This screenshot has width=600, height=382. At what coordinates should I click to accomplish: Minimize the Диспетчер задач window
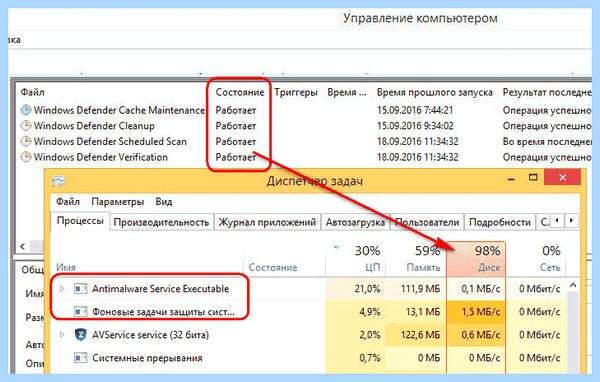click(511, 178)
